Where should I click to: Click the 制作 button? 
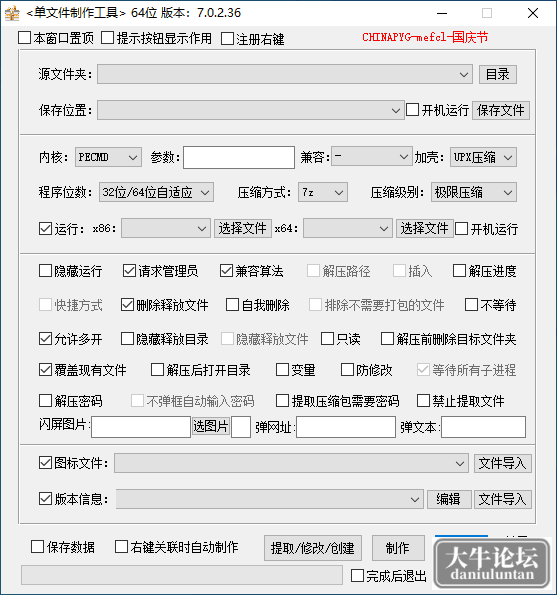click(398, 548)
